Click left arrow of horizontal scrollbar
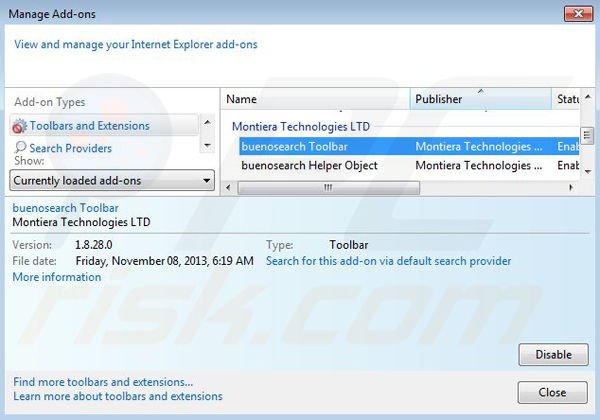 point(228,187)
